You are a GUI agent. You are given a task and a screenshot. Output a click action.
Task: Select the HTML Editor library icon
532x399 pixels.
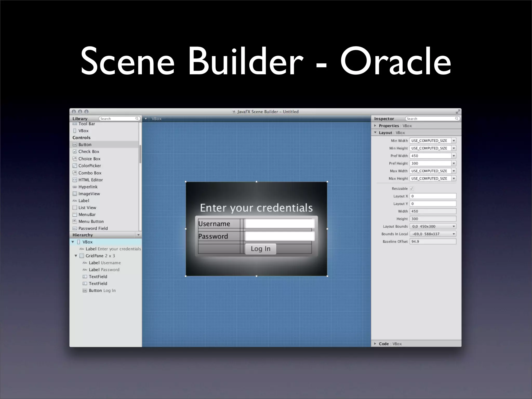(75, 180)
